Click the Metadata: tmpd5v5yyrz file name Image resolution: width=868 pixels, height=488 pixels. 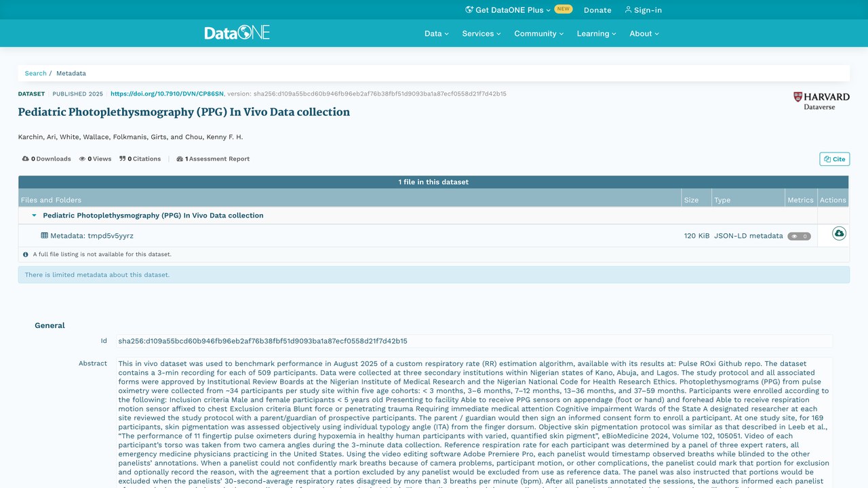92,236
